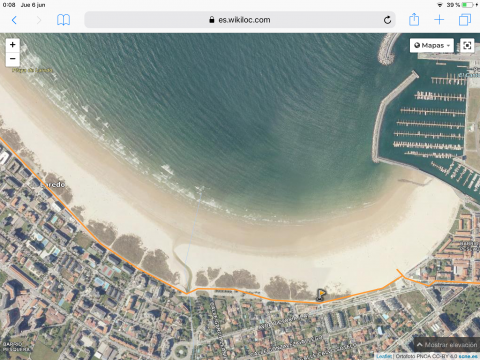Zoom out the map with minus button

tap(13, 59)
